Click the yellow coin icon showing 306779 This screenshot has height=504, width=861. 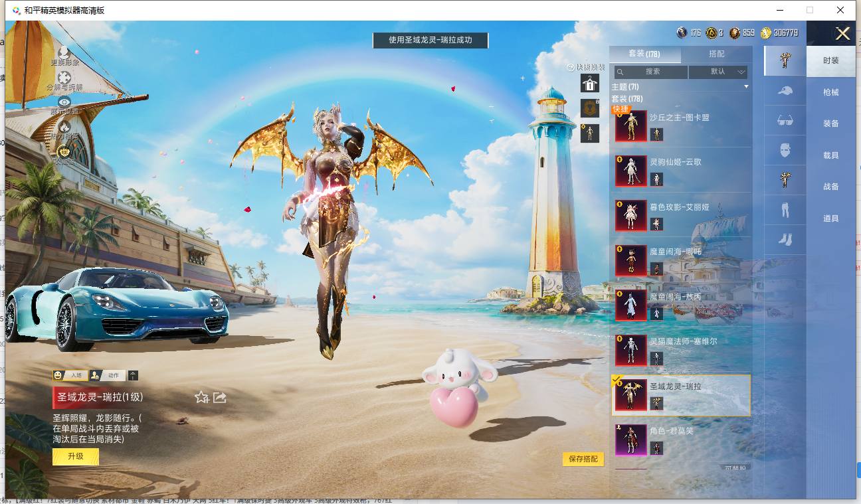766,33
